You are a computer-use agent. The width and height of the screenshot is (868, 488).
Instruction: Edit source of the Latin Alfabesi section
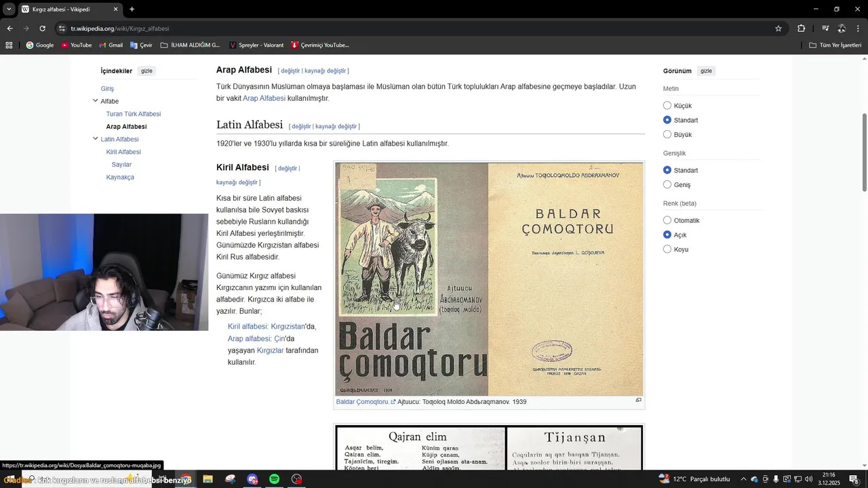point(336,126)
